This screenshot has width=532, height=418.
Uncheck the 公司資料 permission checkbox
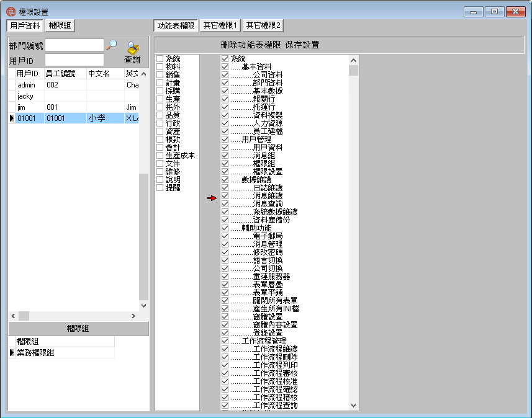point(225,74)
